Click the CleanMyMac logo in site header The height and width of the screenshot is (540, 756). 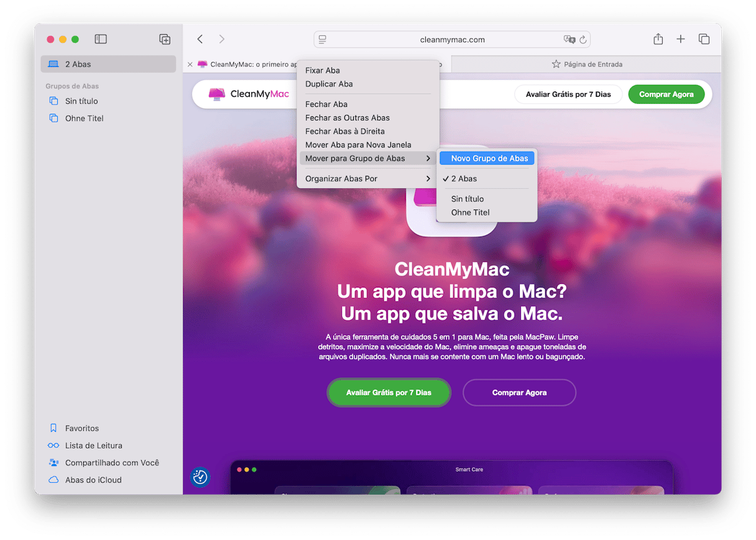249,94
